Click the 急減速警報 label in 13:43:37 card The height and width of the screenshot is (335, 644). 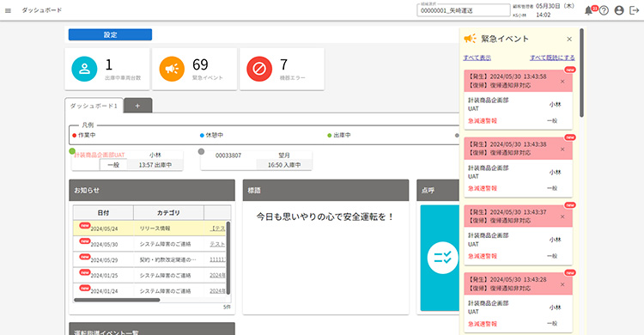point(483,256)
